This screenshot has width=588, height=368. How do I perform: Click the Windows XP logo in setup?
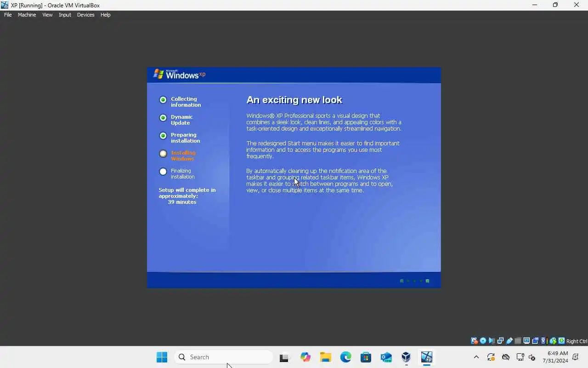click(179, 74)
